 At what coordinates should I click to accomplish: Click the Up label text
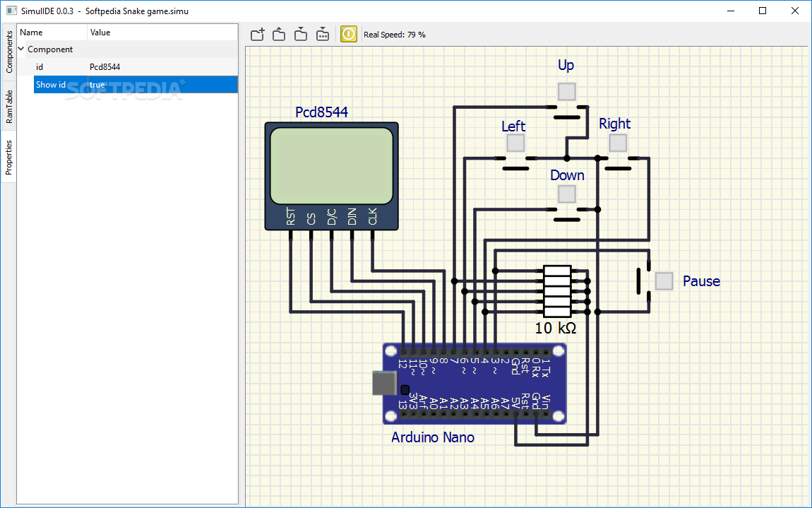566,65
